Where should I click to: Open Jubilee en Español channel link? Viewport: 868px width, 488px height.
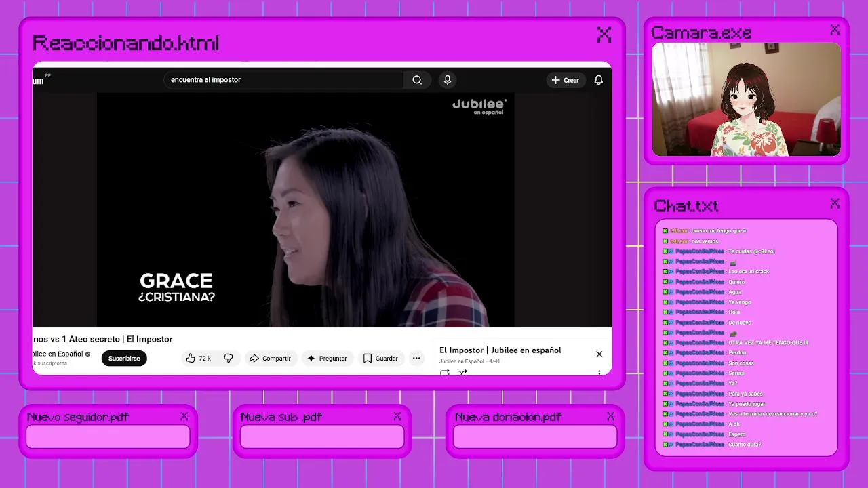[58, 354]
